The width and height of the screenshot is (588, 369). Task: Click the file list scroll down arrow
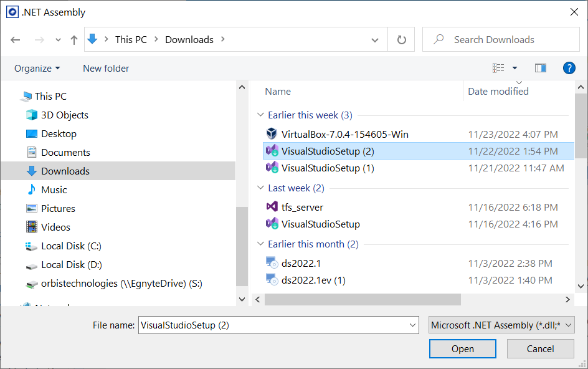[581, 286]
